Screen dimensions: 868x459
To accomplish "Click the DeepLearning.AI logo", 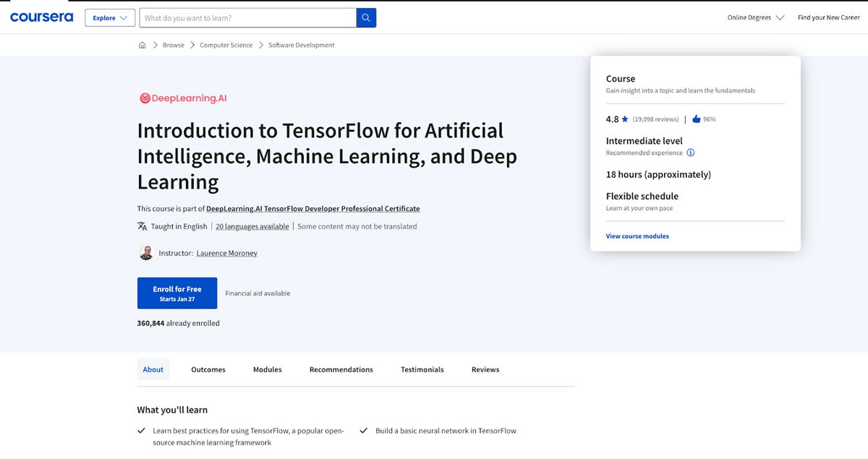I will [183, 98].
